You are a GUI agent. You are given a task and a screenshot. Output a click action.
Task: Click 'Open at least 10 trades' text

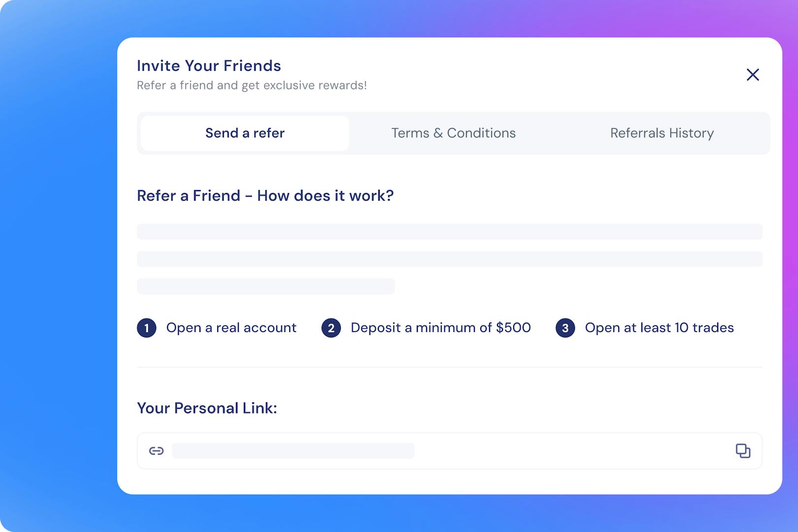(x=659, y=328)
